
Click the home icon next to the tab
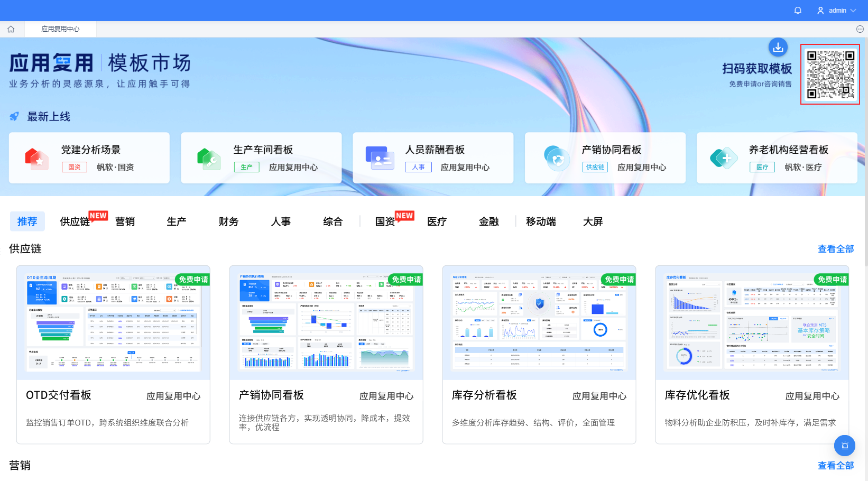pos(11,29)
